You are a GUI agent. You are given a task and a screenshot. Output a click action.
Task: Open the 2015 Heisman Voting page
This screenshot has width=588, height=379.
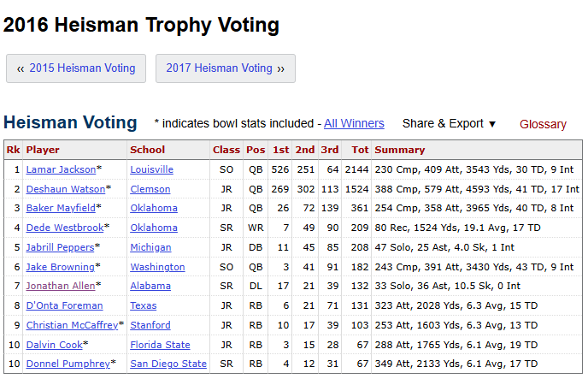coord(76,68)
